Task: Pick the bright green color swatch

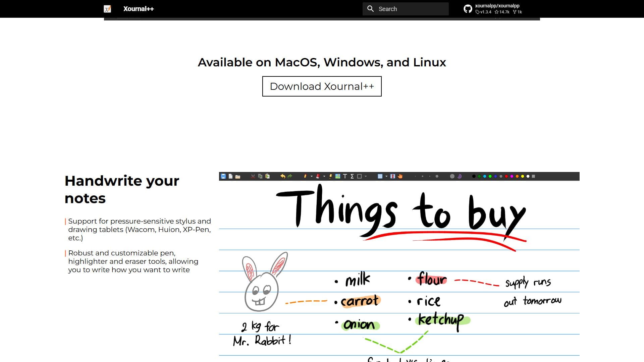Action: 490,176
